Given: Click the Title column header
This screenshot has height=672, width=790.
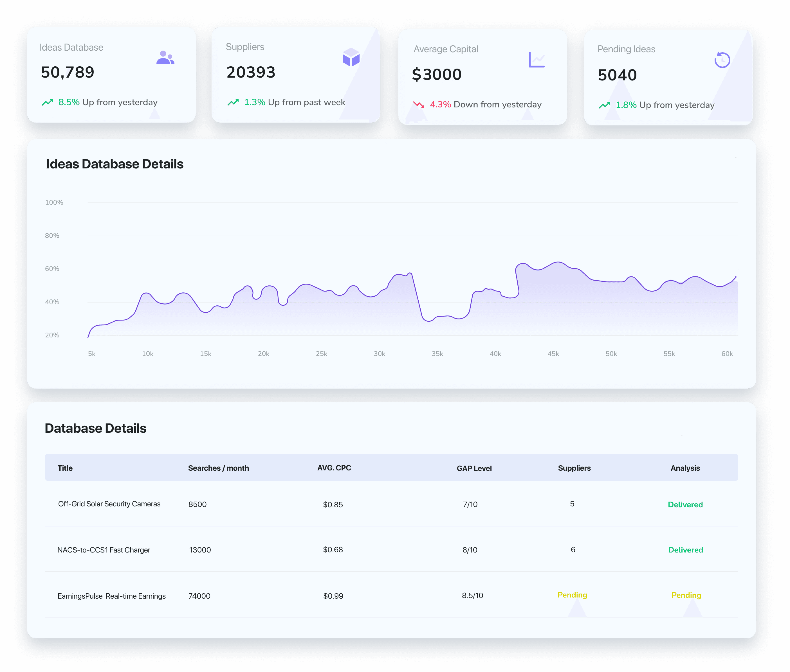Looking at the screenshot, I should (x=65, y=468).
